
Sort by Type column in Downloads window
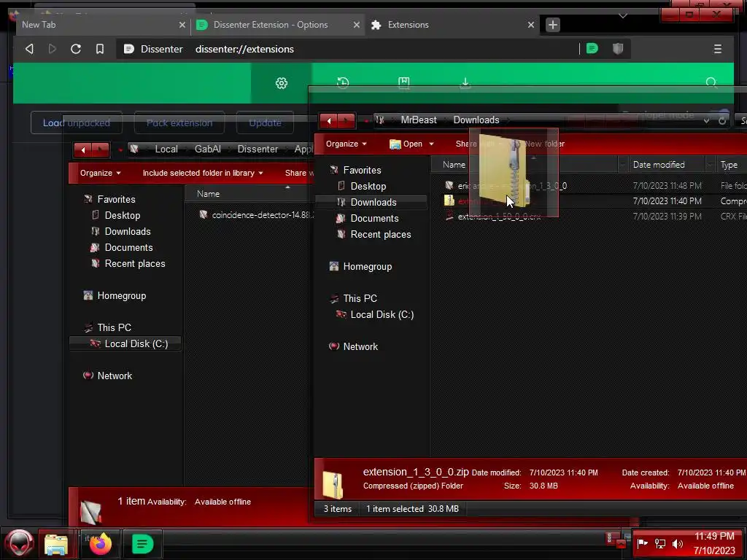(x=729, y=165)
